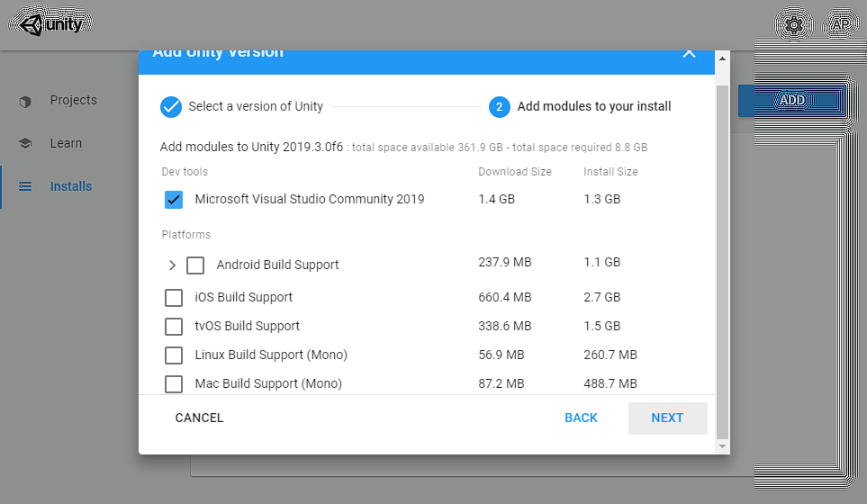Screen dimensions: 867x504
Task: Click the '2.7 GB' iOS install size
Action: click(x=602, y=298)
